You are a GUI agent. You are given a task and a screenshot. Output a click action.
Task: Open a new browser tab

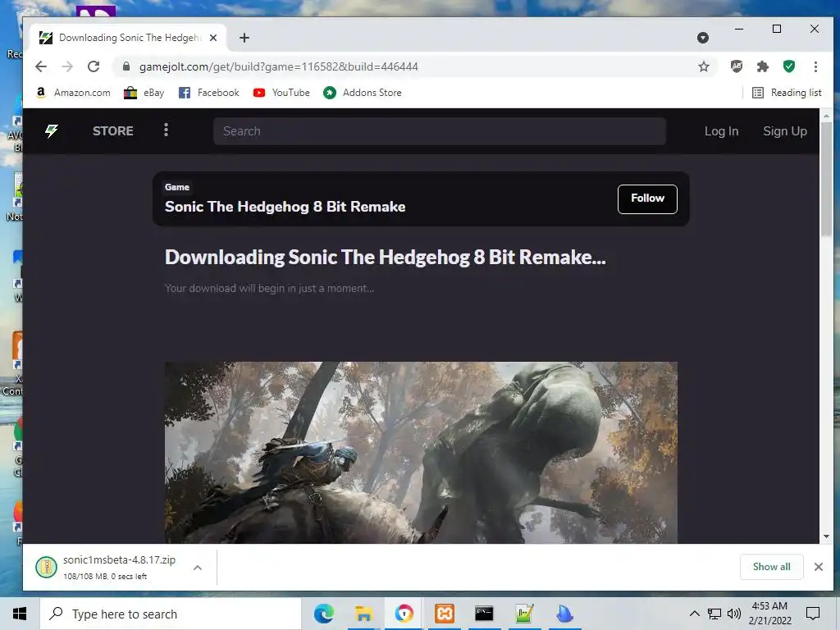[244, 38]
